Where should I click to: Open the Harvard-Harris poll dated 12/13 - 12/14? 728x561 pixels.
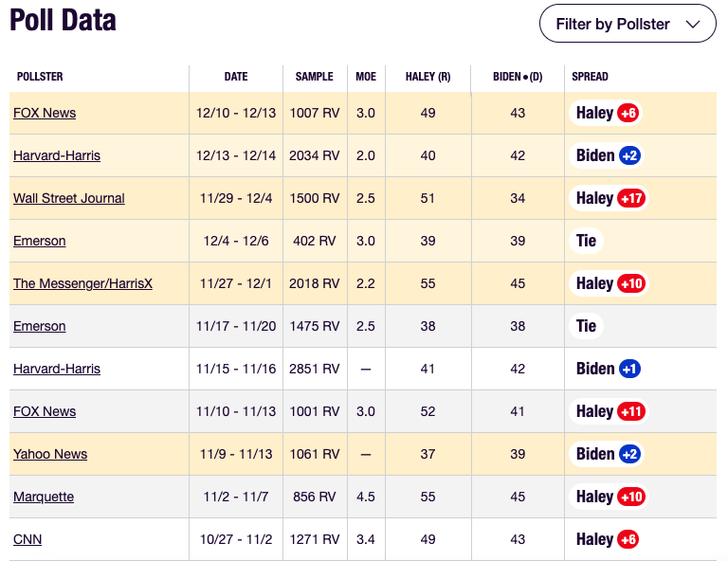tap(57, 155)
